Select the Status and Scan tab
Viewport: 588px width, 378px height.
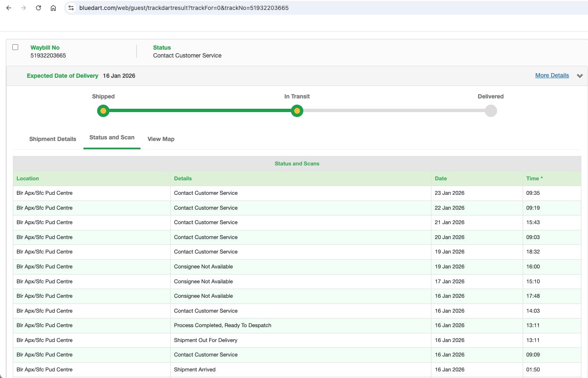click(x=112, y=138)
